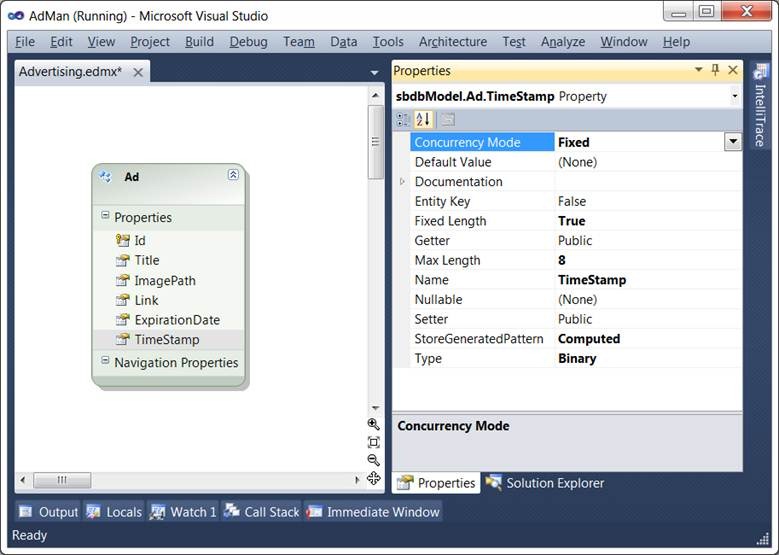The height and width of the screenshot is (555, 779).
Task: Open the Debug menu
Action: tap(248, 42)
